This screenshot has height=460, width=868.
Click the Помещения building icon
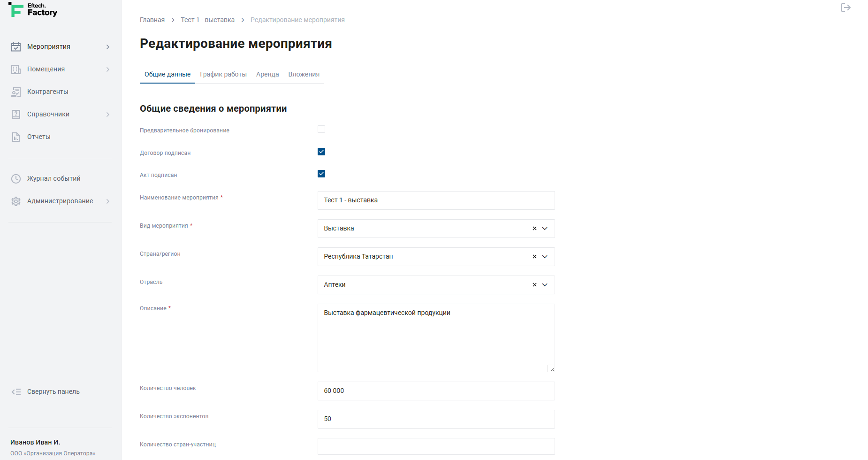16,69
